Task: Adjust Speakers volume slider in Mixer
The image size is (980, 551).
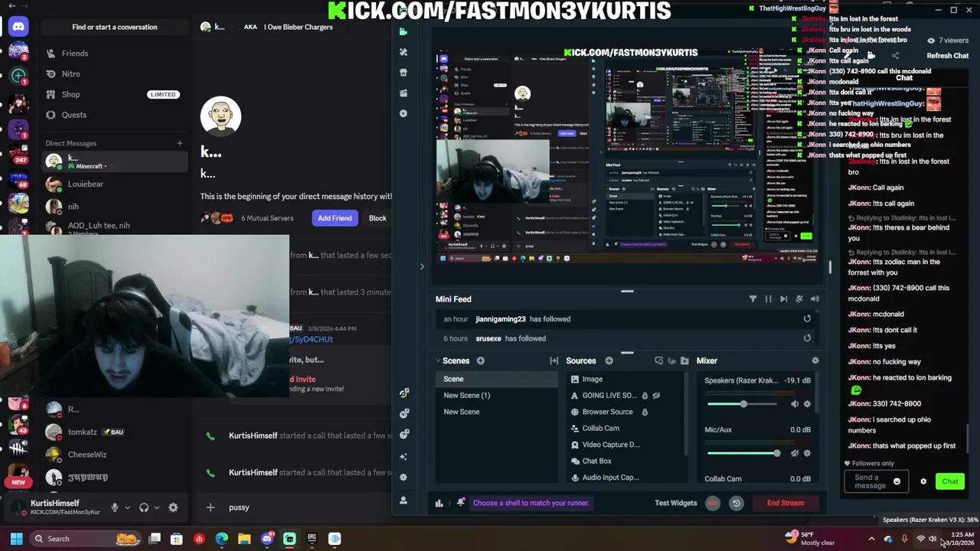Action: [744, 404]
